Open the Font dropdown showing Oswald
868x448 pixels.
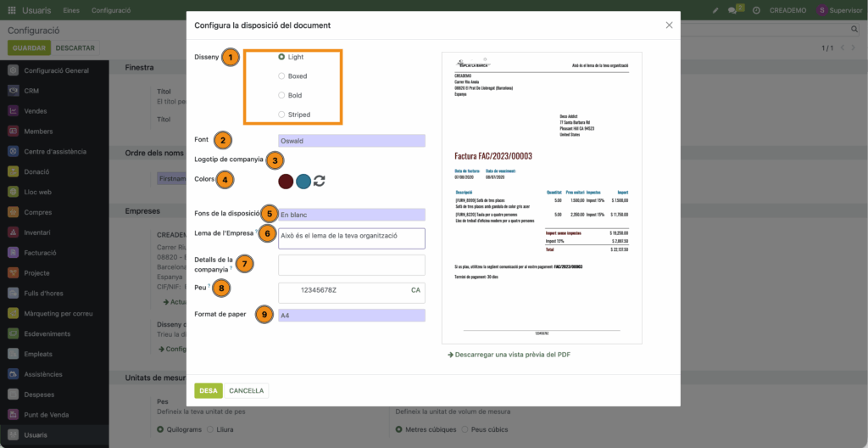click(x=351, y=141)
